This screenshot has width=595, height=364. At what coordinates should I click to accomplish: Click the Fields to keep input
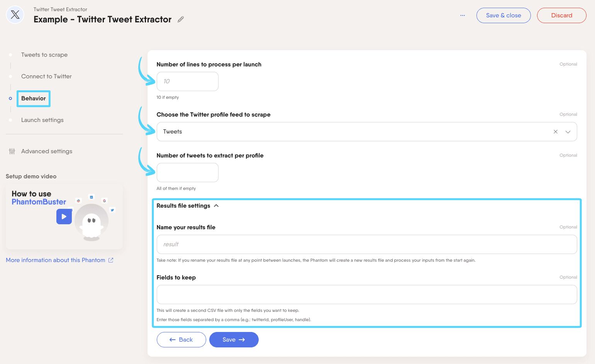(x=366, y=295)
